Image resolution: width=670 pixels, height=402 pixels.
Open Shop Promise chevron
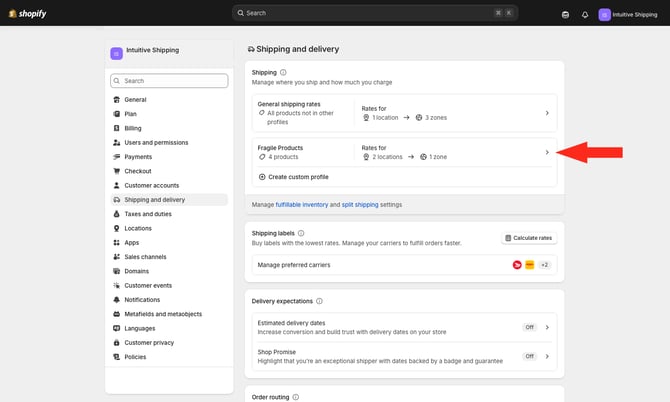point(547,356)
